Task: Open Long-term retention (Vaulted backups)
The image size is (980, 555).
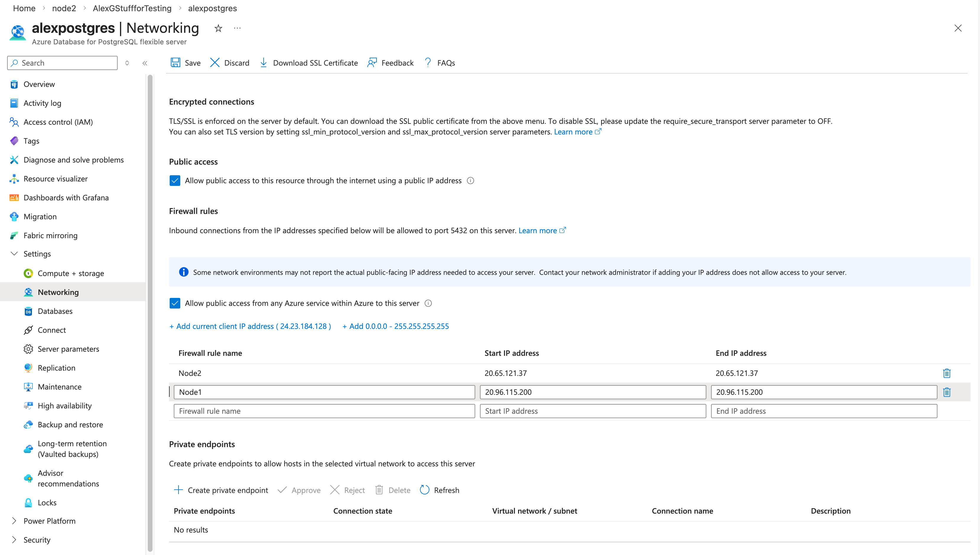Action: click(x=72, y=449)
